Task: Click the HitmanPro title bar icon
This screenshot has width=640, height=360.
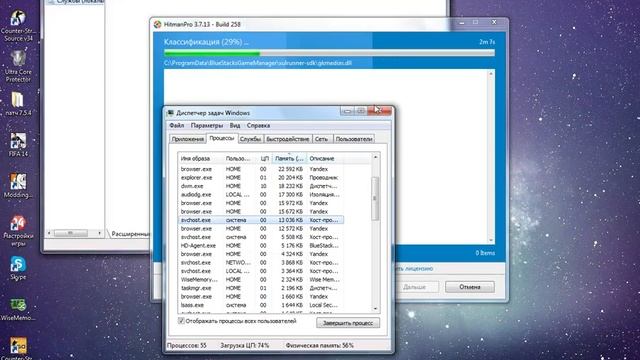Action: (158, 24)
